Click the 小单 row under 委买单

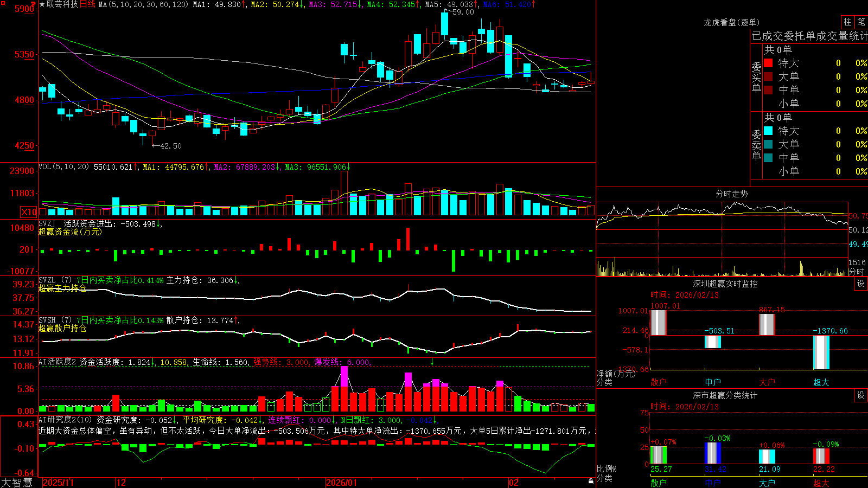point(815,103)
